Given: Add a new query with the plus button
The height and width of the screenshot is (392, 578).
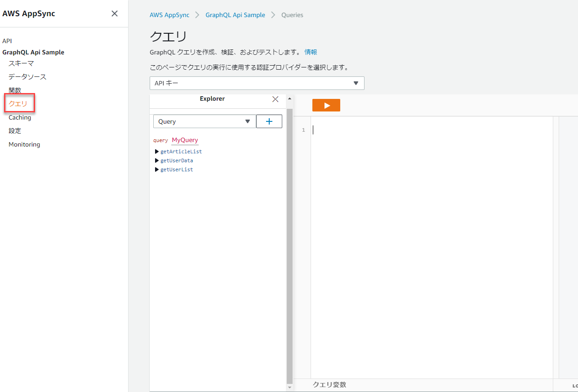Looking at the screenshot, I should [x=269, y=121].
